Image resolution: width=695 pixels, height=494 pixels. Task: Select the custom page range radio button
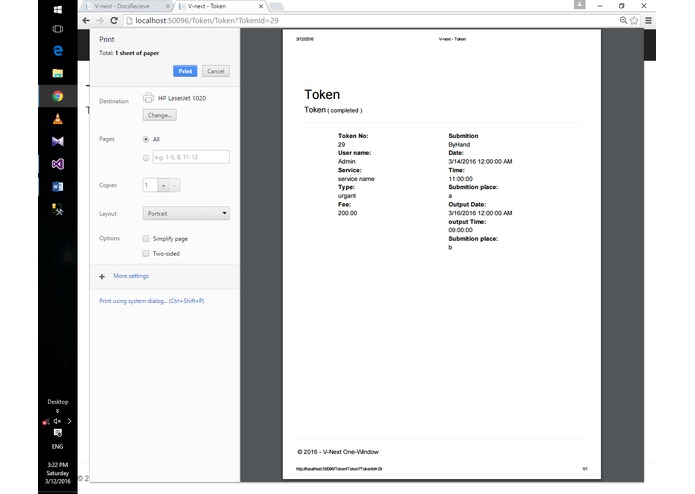click(146, 157)
